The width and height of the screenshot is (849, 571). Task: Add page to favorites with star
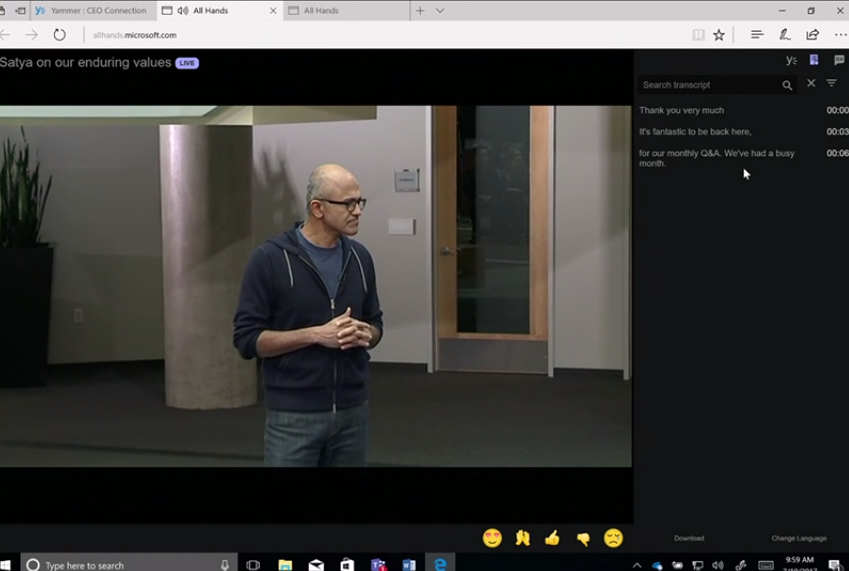click(x=719, y=35)
